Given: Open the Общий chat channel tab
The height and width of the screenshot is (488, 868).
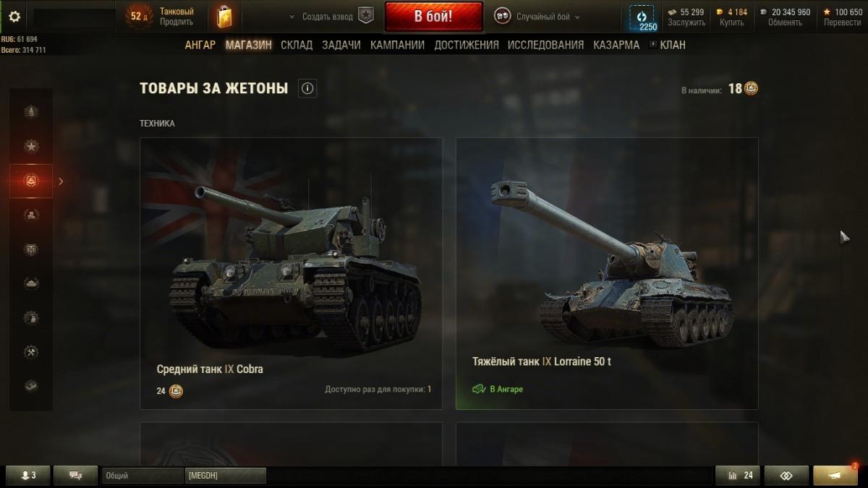Looking at the screenshot, I should [x=142, y=475].
